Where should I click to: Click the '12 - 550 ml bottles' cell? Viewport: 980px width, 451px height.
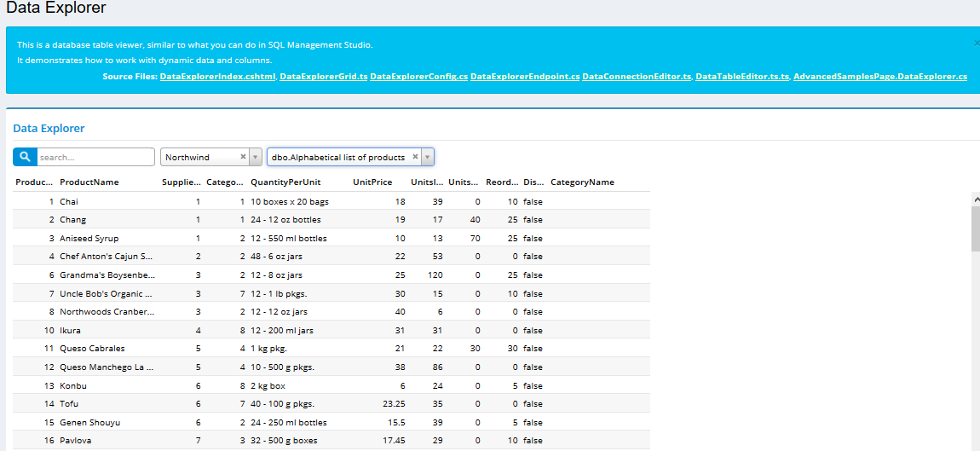(289, 239)
